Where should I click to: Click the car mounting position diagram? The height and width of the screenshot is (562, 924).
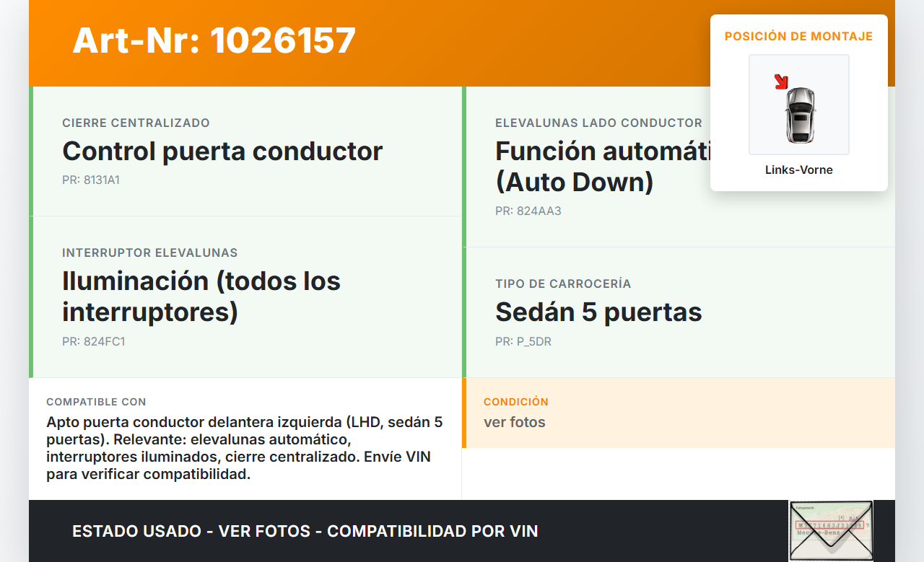coord(799,105)
